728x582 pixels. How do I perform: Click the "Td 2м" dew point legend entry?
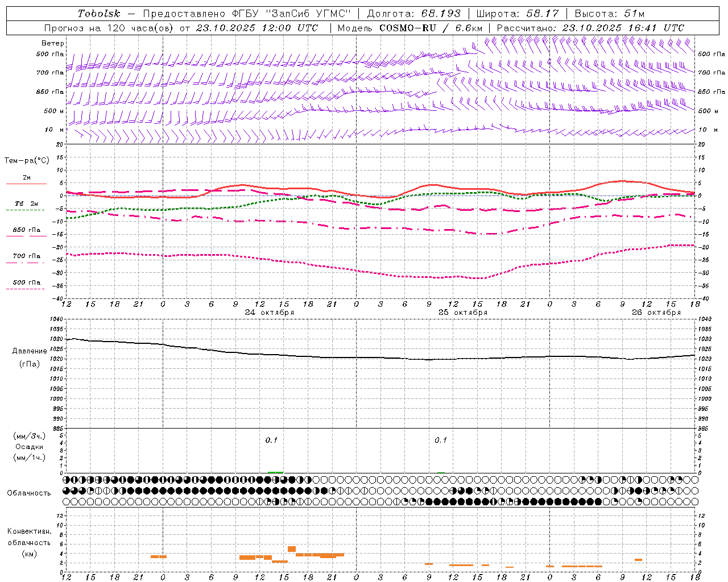coord(26,203)
